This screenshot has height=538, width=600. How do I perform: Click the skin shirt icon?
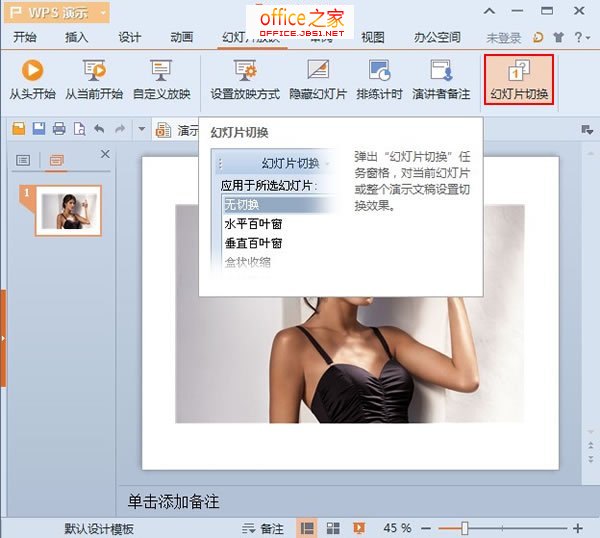pyautogui.click(x=559, y=37)
